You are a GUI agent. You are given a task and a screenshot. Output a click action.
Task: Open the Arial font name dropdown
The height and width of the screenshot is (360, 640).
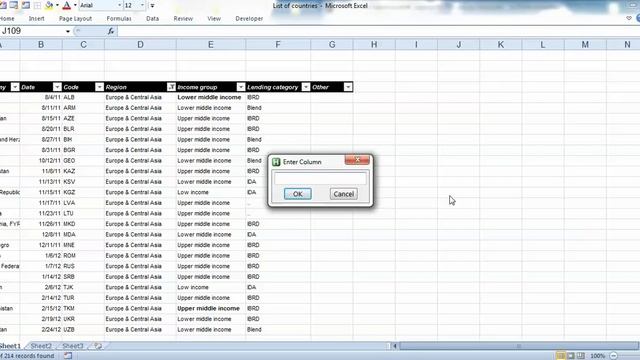[120, 5]
